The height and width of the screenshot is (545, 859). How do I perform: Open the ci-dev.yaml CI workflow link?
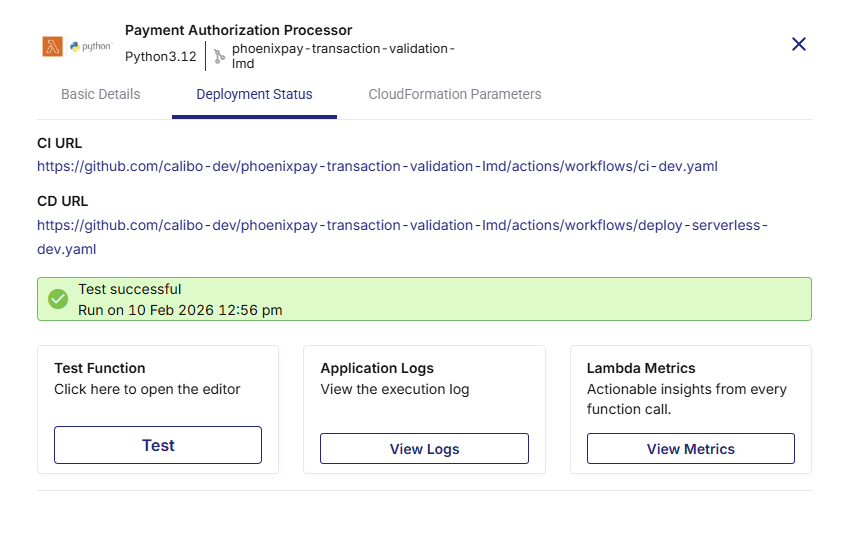point(377,166)
